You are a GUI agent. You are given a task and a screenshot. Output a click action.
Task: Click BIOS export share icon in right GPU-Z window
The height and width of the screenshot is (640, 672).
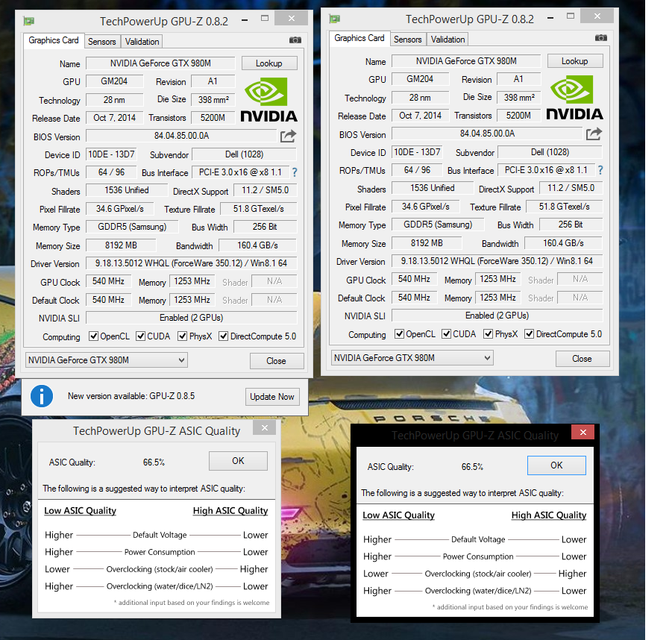[594, 134]
